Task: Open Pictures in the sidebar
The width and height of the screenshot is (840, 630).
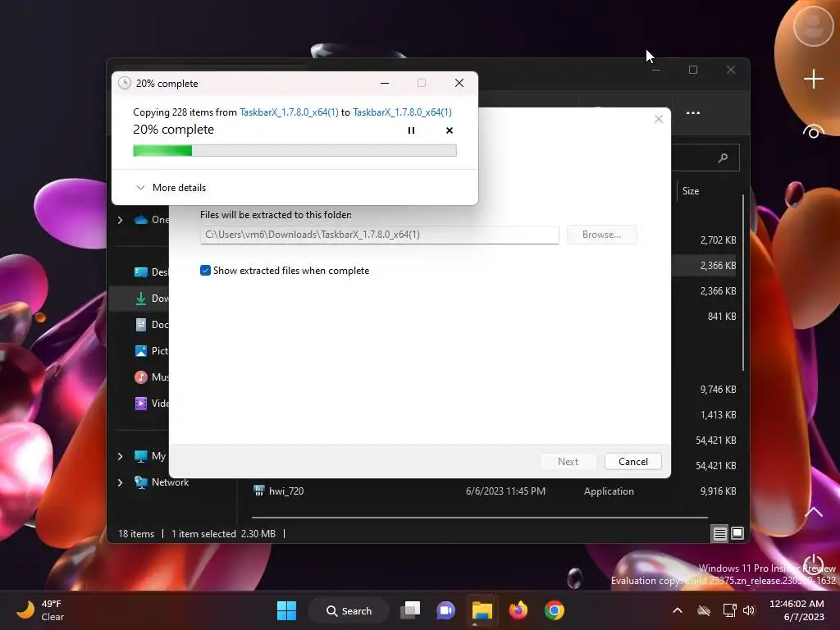Action: click(152, 351)
